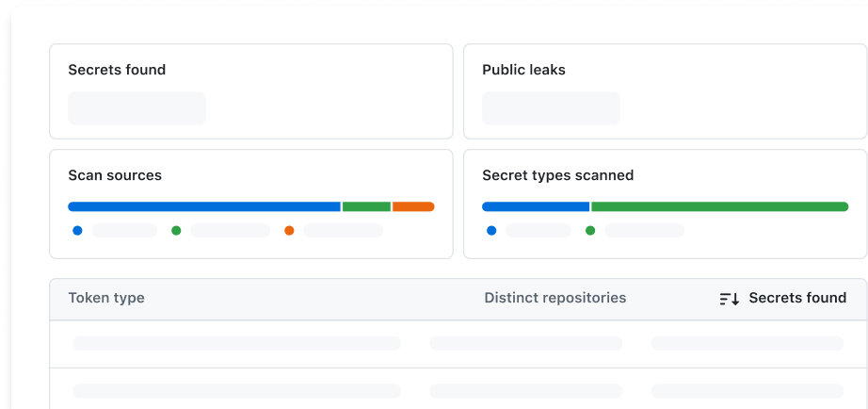Click the Scan sources card heading
The image size is (868, 409).
point(115,175)
